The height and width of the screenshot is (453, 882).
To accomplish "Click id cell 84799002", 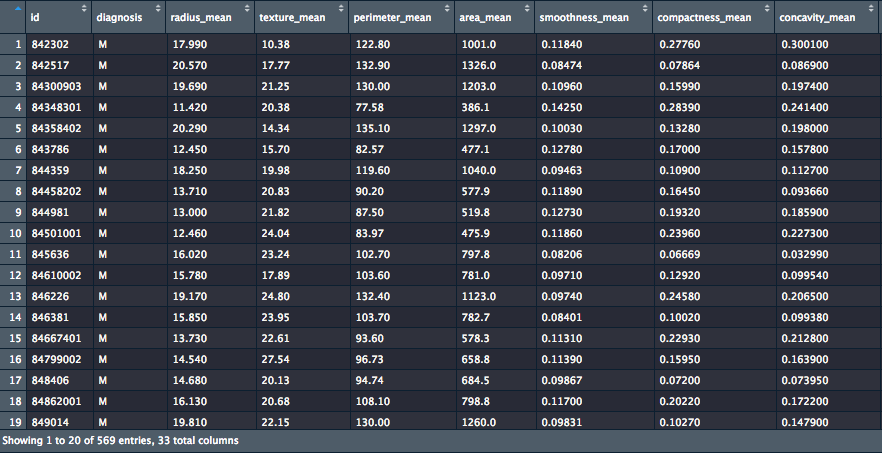I will (x=56, y=360).
